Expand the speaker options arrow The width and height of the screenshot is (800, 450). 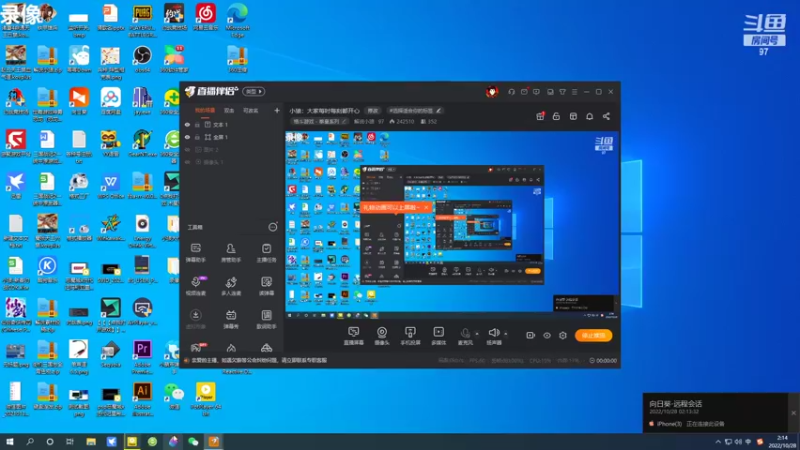506,334
